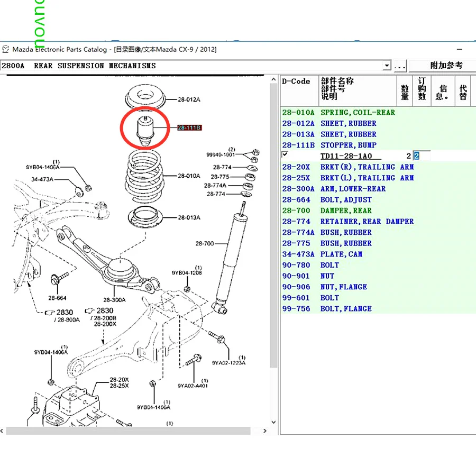The image size is (476, 476).
Task: Select row 99-601 BOLT
Action: point(378,298)
